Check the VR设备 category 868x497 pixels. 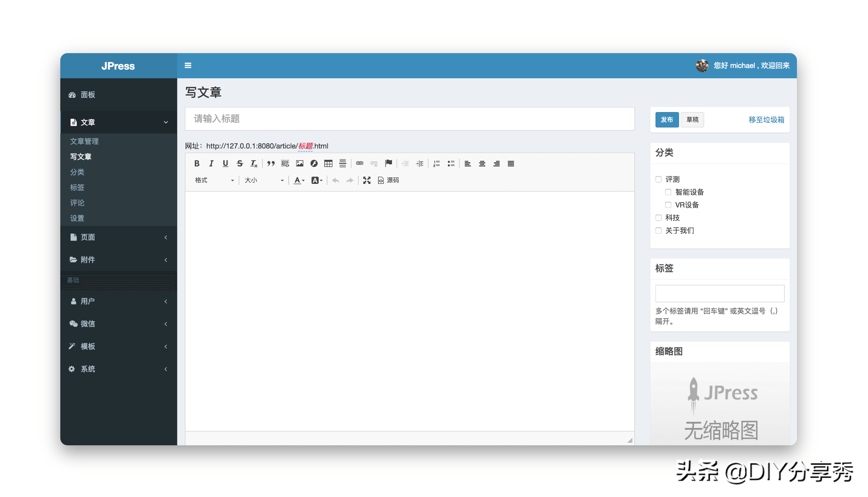(668, 205)
